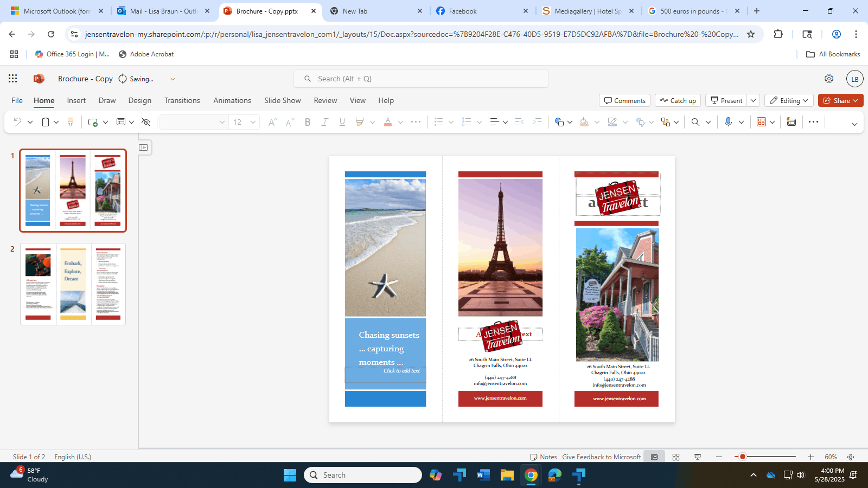The height and width of the screenshot is (488, 868).
Task: Open the Font Color dropdown arrow
Action: 400,121
